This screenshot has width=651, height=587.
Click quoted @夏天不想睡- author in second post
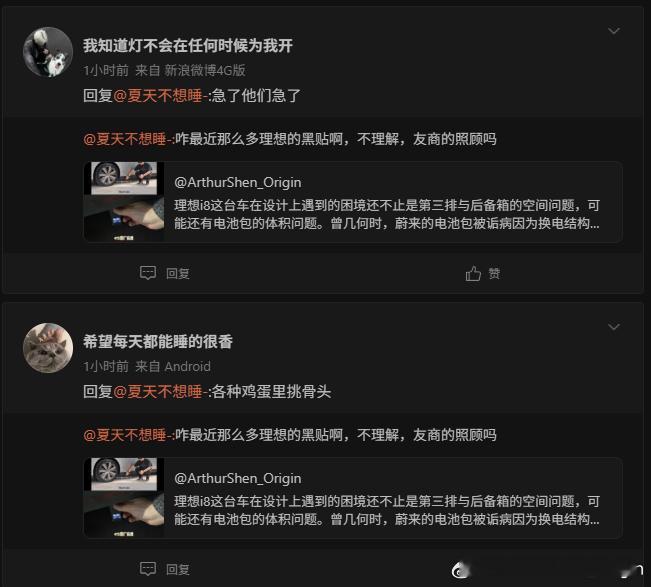pos(127,435)
